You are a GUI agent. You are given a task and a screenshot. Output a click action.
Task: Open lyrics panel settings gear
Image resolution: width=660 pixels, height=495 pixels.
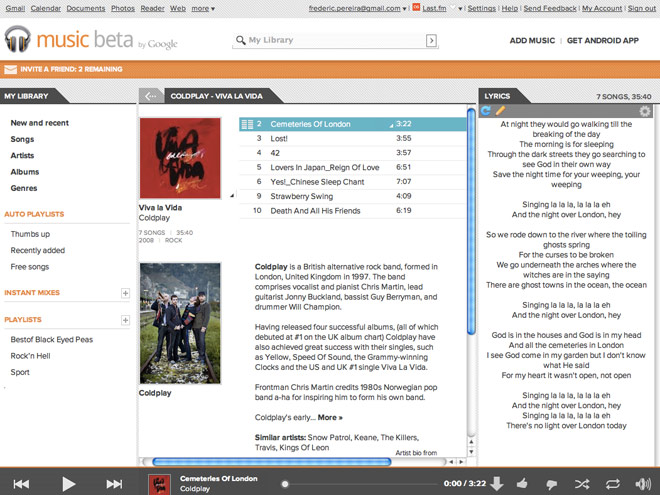[644, 111]
